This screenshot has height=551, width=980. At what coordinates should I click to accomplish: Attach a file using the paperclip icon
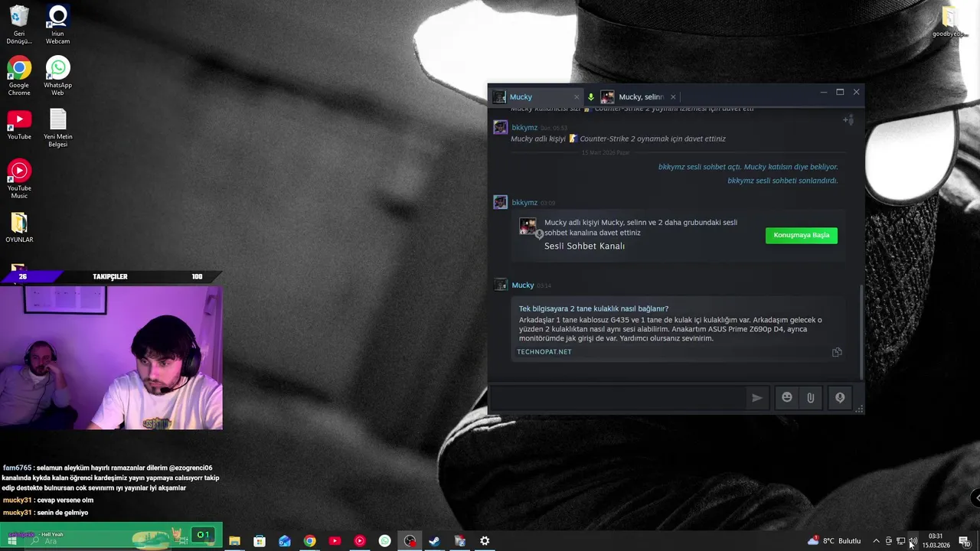coord(810,397)
